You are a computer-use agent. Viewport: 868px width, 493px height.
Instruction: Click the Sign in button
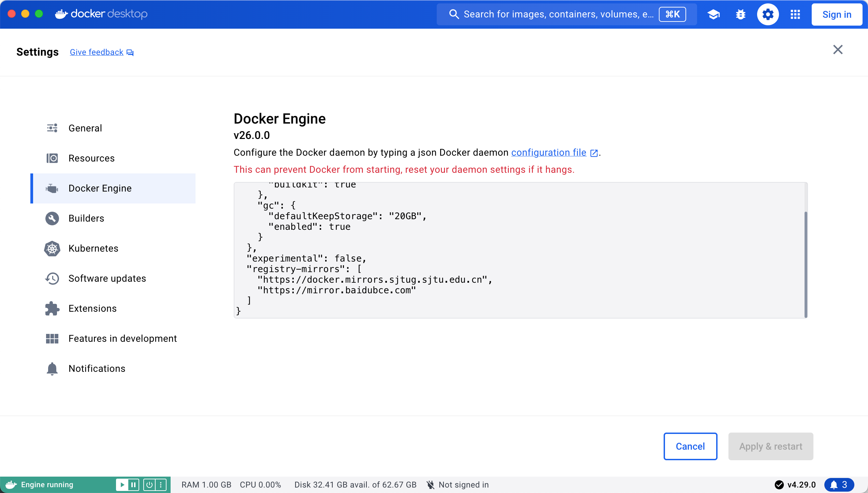click(x=837, y=14)
